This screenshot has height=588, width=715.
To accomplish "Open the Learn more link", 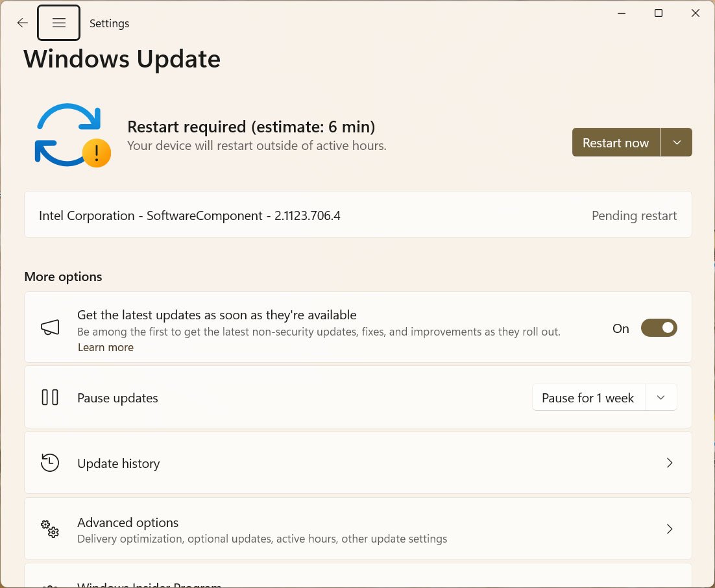I will (105, 348).
